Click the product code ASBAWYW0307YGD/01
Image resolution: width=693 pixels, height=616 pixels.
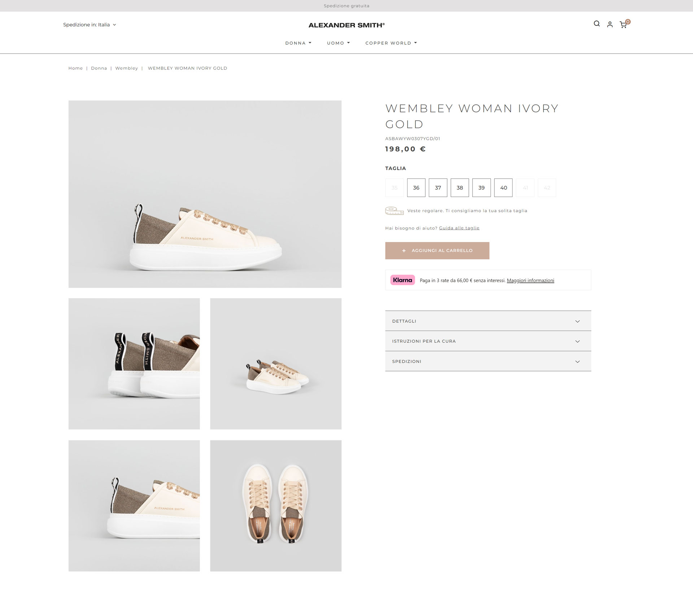coord(413,138)
